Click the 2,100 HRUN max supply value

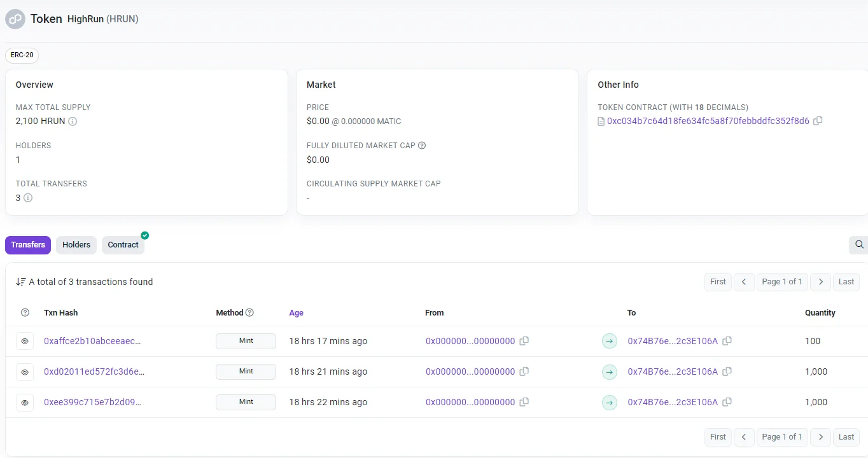click(x=41, y=121)
